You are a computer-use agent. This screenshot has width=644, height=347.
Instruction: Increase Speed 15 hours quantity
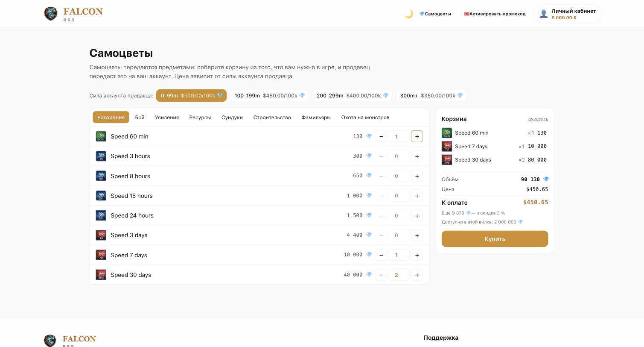point(417,196)
